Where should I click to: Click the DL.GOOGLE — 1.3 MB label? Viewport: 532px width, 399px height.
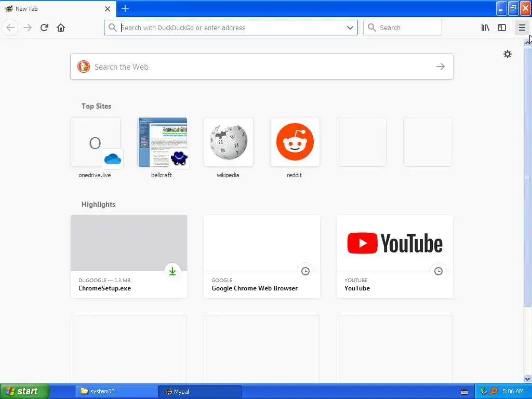coord(104,280)
